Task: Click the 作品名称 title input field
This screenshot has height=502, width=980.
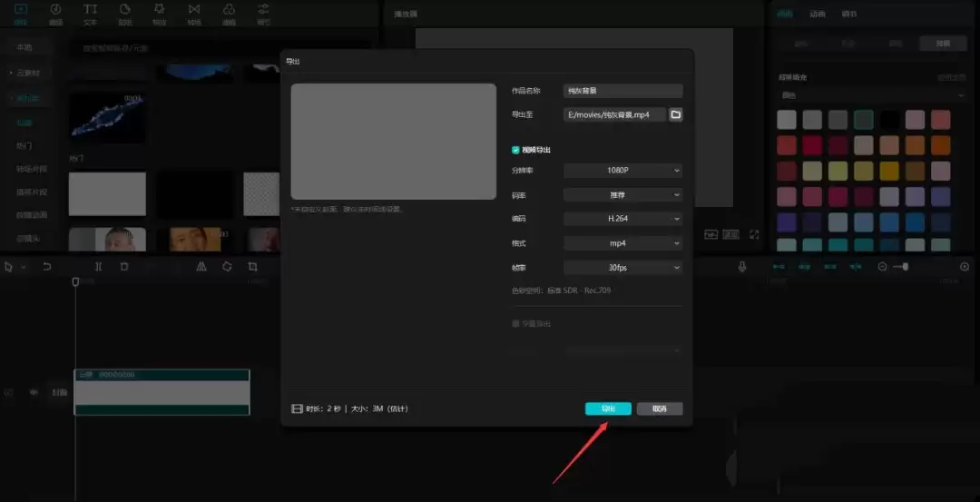Action: coord(622,91)
